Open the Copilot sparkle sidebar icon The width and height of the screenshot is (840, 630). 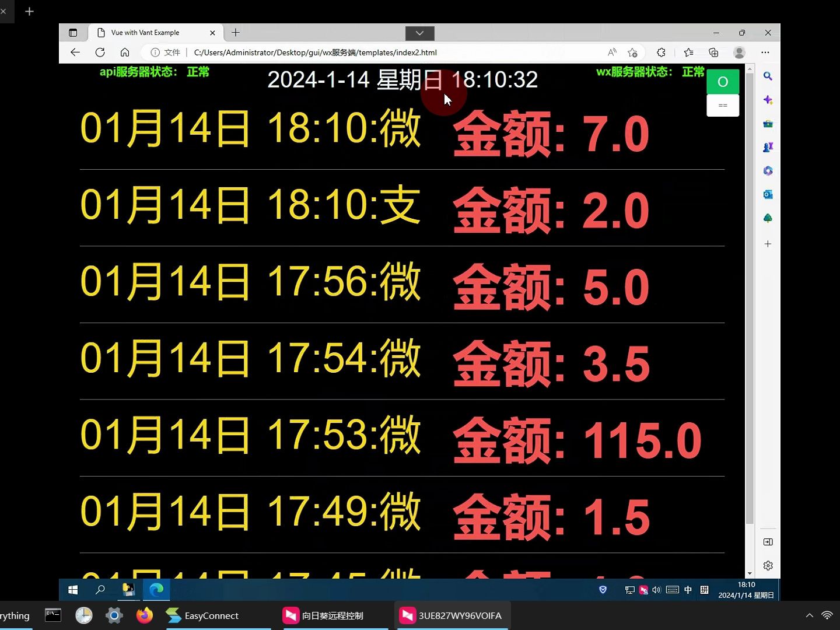pos(768,100)
